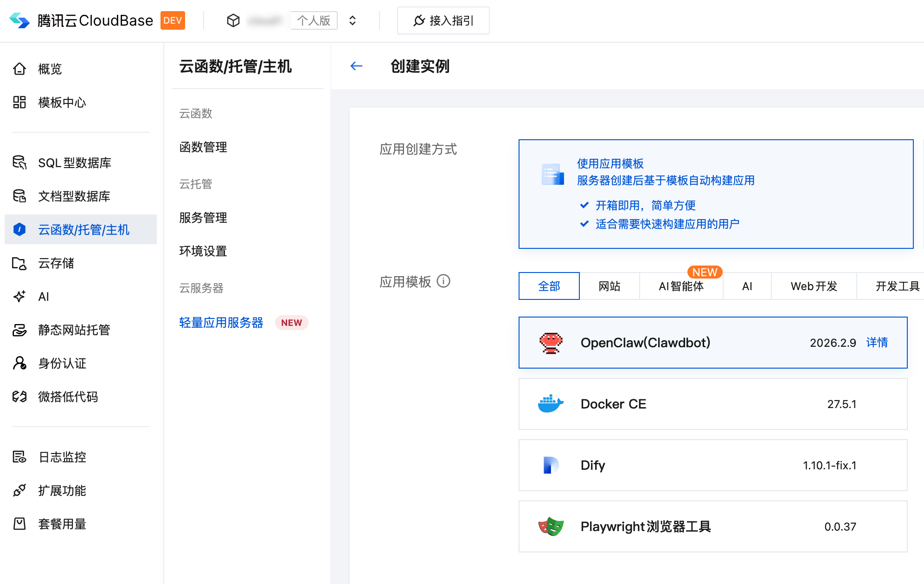Click the info icon next to 应用模板
Viewport: 924px width, 584px height.
(x=443, y=281)
